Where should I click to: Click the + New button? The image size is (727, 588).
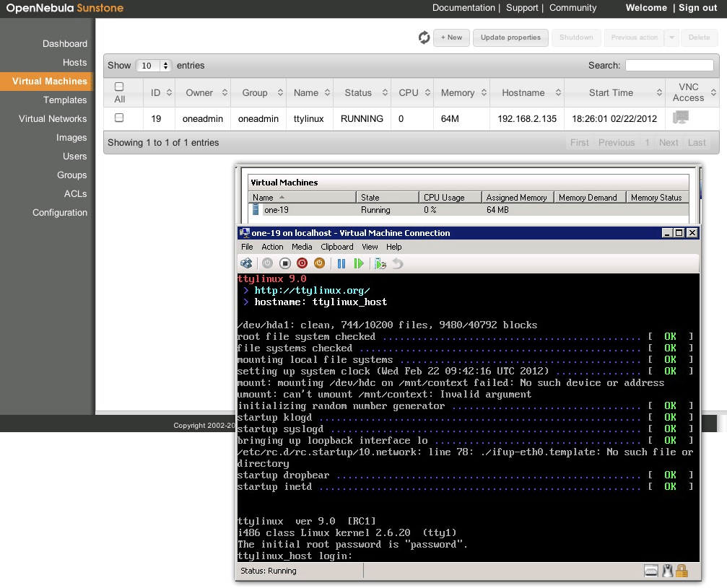tap(452, 38)
